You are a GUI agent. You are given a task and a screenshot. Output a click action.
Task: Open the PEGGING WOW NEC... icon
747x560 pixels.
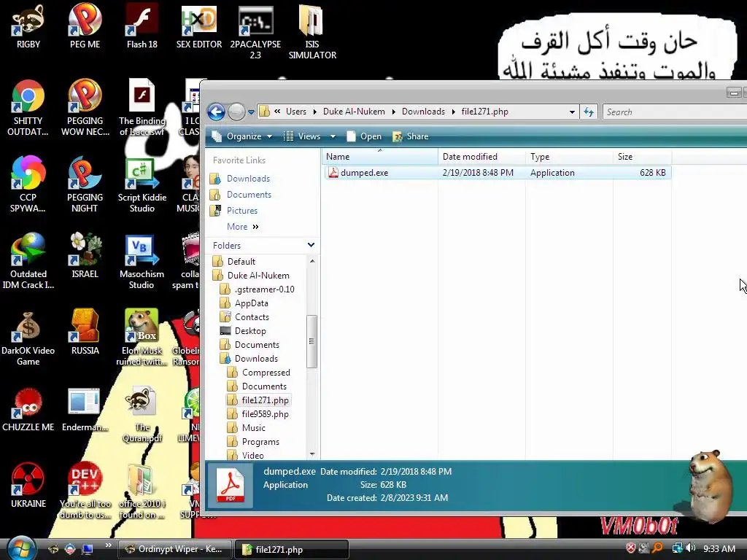click(x=85, y=108)
